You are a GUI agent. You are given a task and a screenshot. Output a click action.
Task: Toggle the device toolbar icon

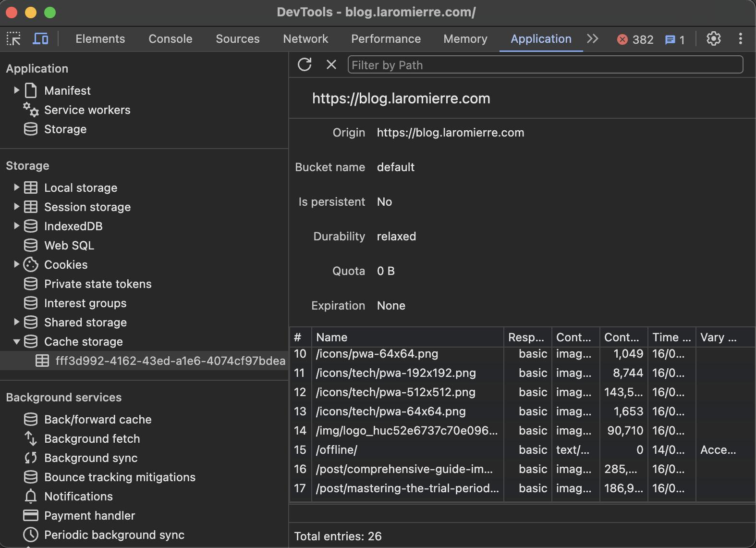pos(40,39)
